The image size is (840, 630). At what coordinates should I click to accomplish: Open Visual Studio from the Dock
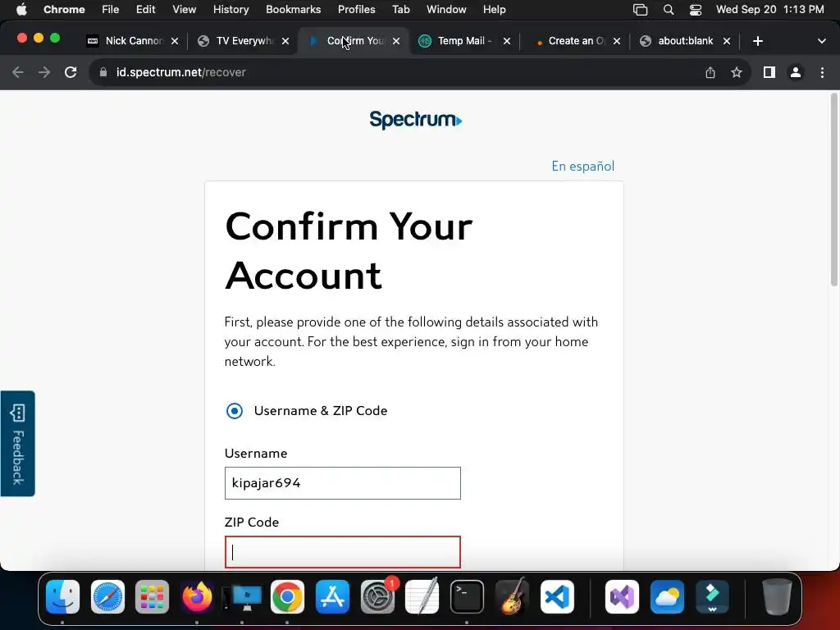[x=622, y=597]
